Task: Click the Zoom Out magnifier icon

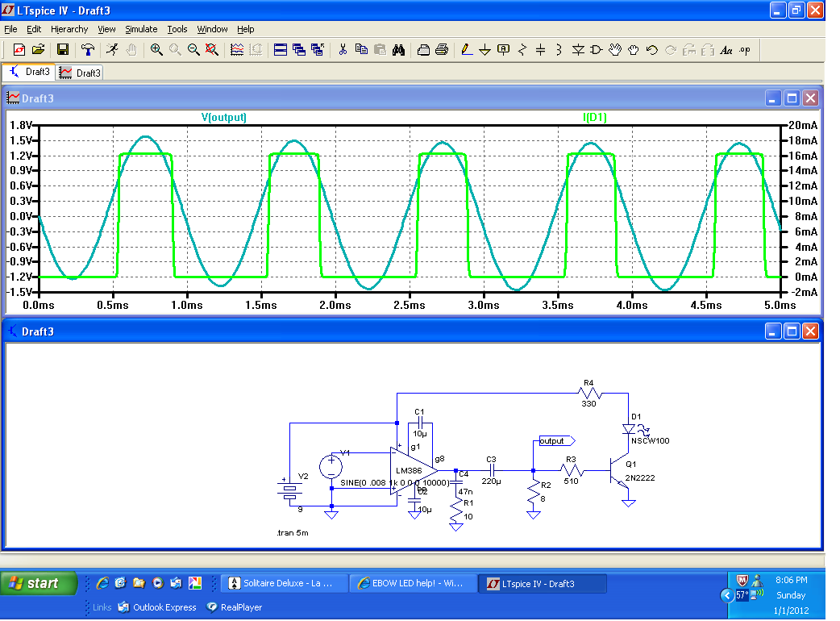Action: tap(193, 50)
